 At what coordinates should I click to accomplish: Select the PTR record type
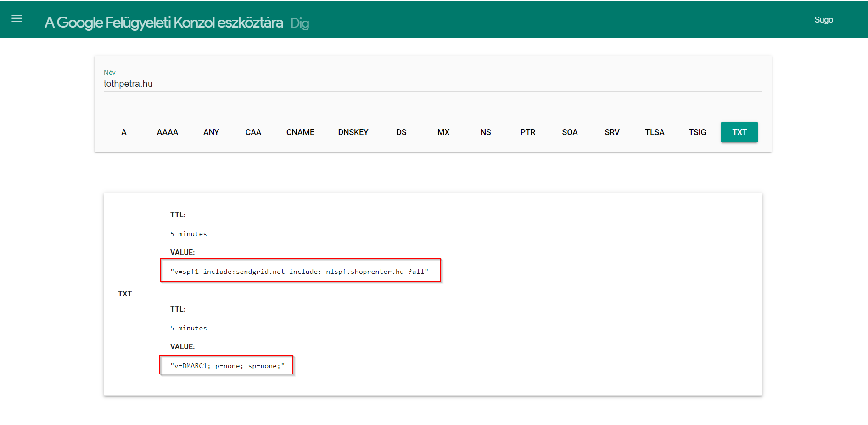[x=528, y=132]
